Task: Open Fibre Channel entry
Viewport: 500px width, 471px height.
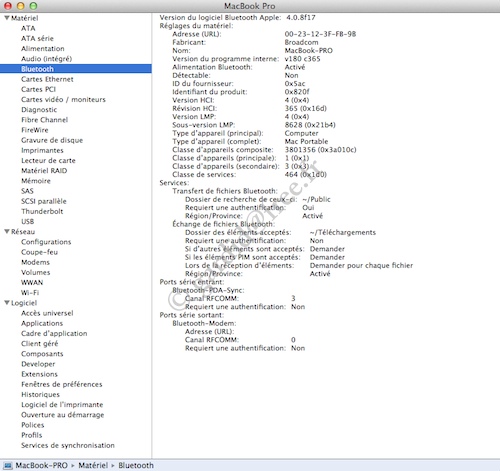Action: 44,120
